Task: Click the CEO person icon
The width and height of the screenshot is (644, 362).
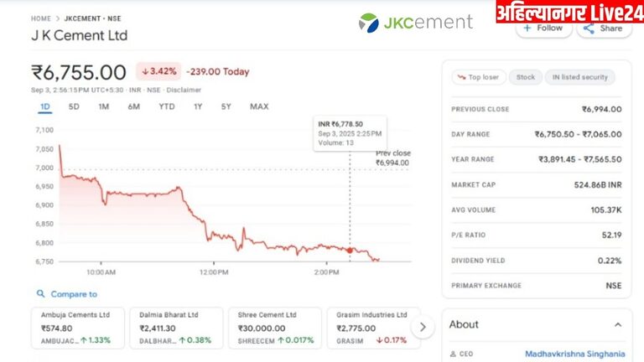Action: [x=454, y=354]
